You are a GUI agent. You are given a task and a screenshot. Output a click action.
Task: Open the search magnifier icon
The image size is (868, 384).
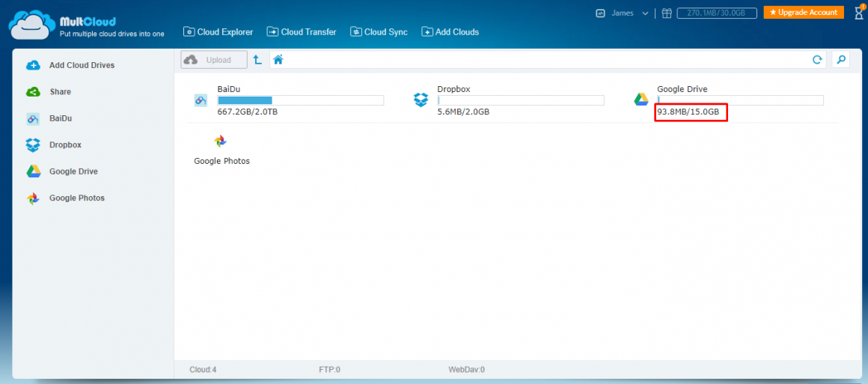coord(841,60)
